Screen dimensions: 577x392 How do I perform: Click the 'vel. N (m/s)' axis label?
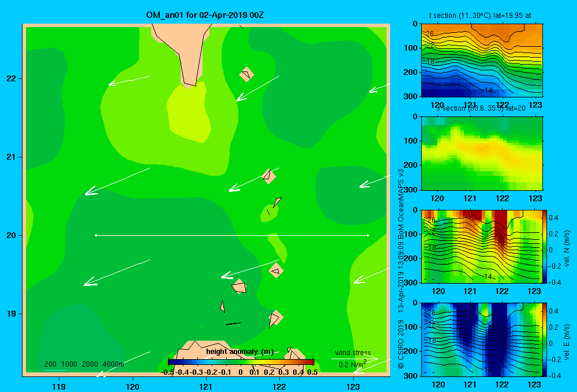[567, 248]
